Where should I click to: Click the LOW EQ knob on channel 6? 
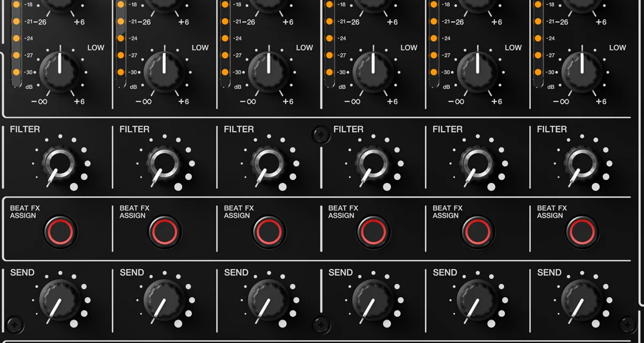(x=581, y=72)
